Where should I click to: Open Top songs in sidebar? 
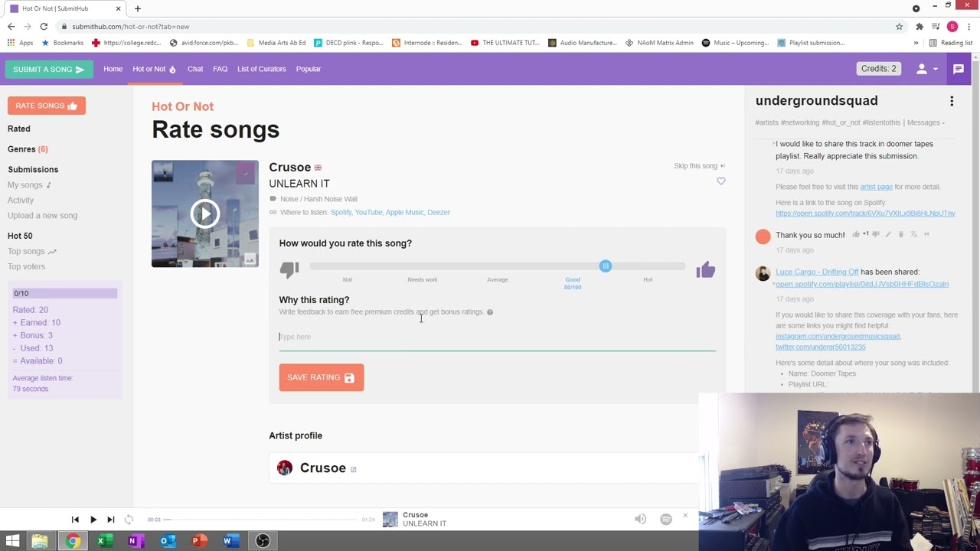click(31, 251)
